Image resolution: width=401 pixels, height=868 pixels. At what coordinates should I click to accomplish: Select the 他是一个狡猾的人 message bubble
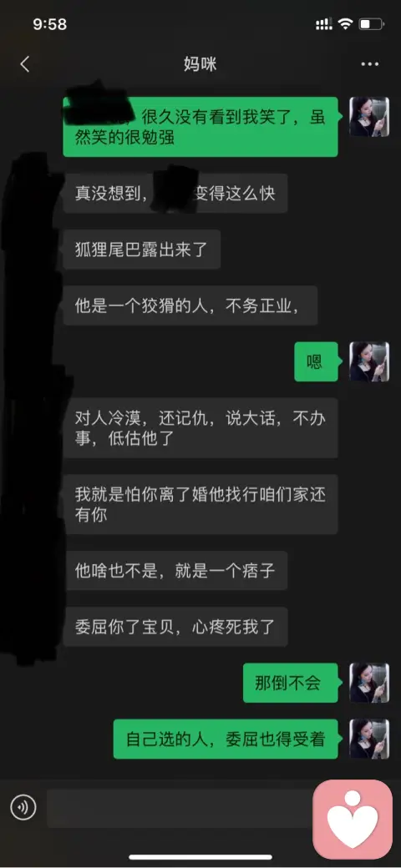190,305
